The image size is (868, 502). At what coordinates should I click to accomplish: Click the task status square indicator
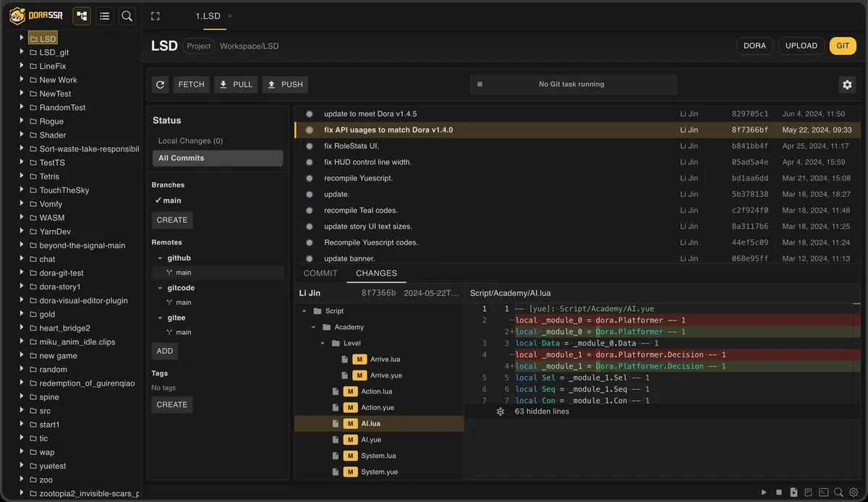480,85
